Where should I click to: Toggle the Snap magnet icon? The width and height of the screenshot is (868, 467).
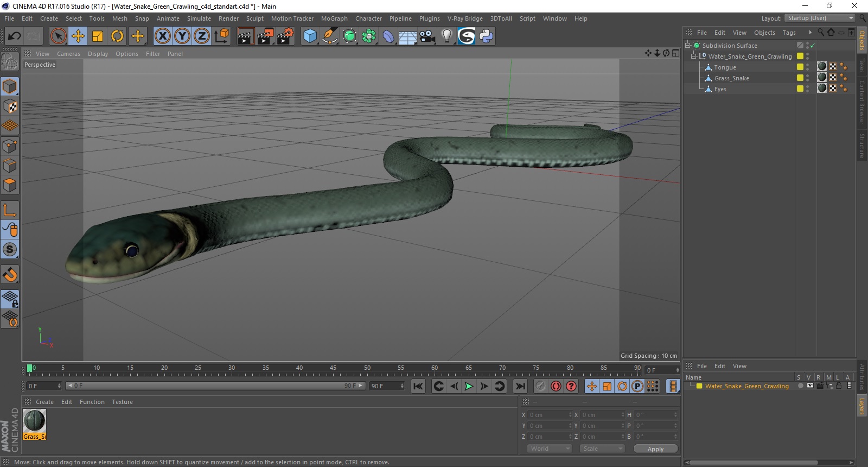point(10,274)
